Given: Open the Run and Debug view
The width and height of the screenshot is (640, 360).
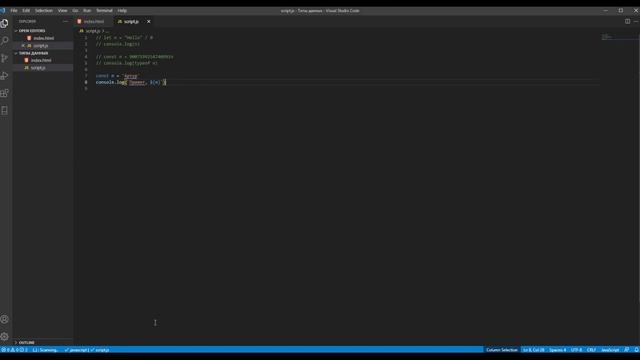Looking at the screenshot, I should click(4, 76).
